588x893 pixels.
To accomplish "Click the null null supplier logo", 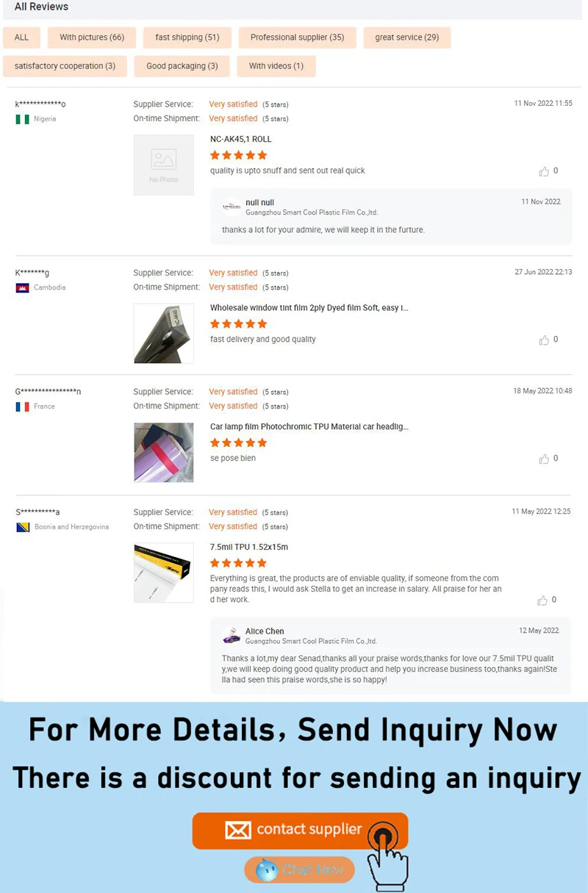I will click(x=232, y=207).
